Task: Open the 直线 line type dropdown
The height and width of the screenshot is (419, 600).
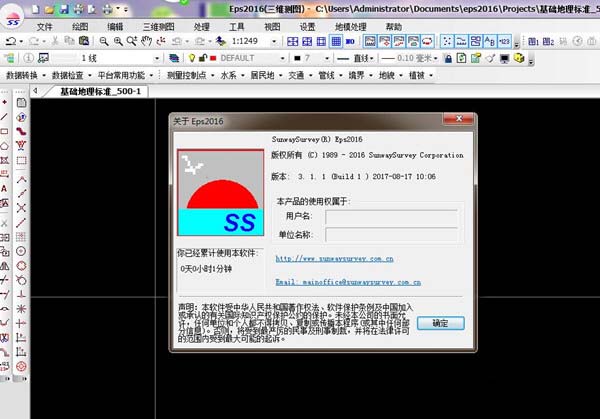Action: pyautogui.click(x=372, y=58)
